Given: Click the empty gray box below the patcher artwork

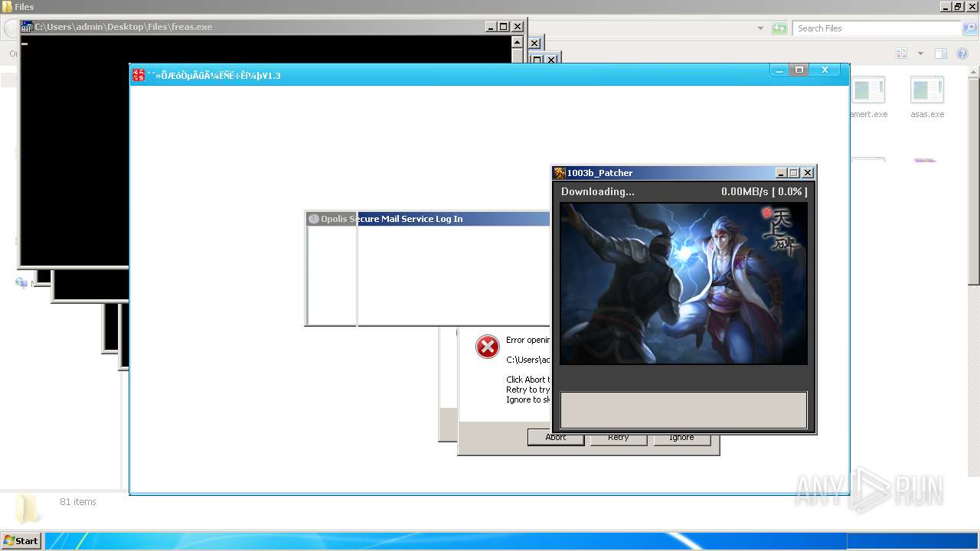Looking at the screenshot, I should 684,410.
